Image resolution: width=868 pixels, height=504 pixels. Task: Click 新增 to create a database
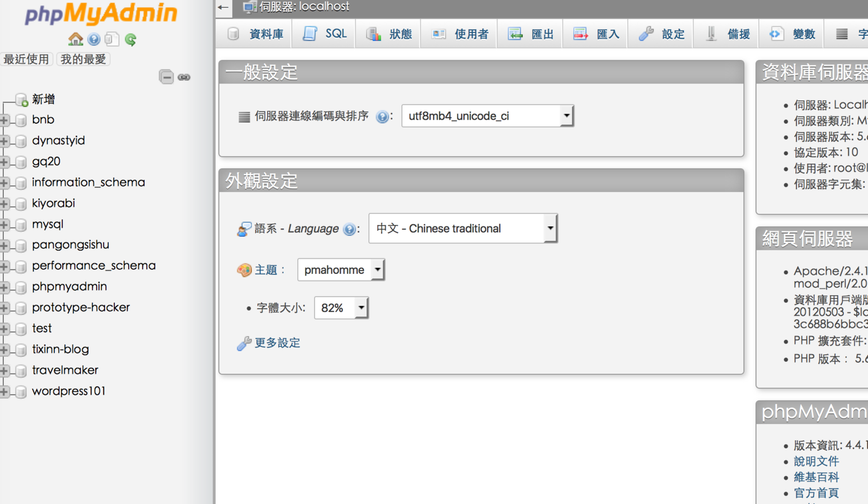pyautogui.click(x=44, y=100)
